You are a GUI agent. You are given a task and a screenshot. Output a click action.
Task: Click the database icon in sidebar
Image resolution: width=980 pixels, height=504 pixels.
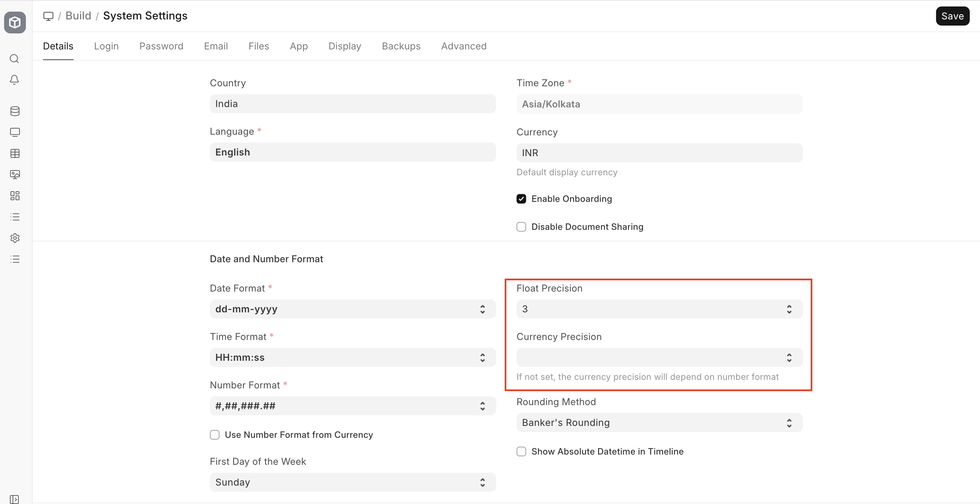15,111
